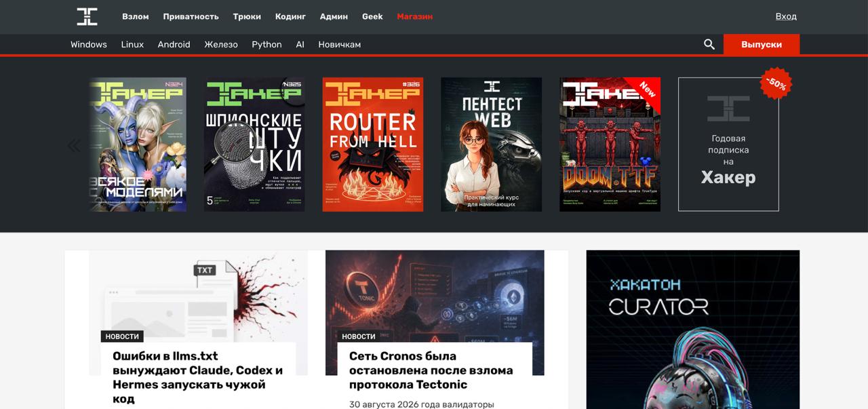Screen dimensions: 868x409
Task: Click the Xakep site logo
Action: click(87, 16)
